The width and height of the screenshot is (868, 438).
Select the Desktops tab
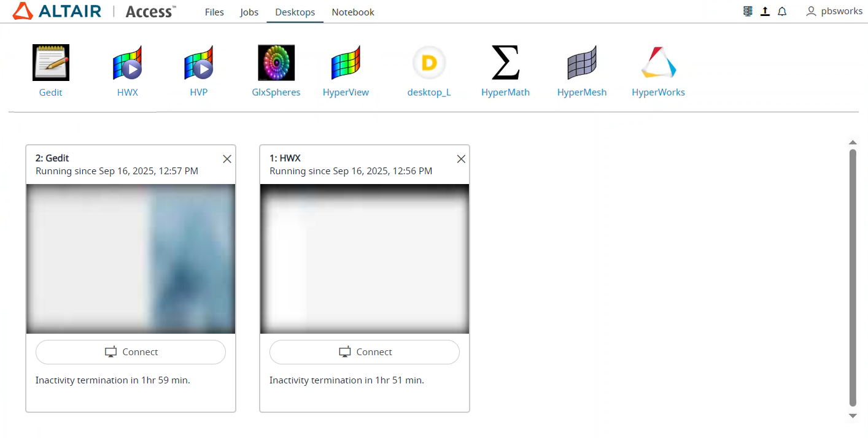295,12
